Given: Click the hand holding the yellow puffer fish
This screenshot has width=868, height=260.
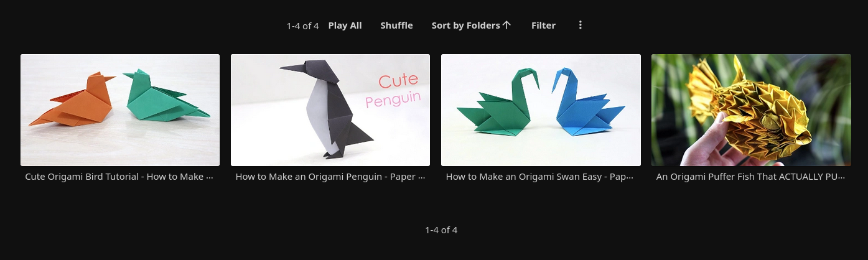Looking at the screenshot, I should click(709, 143).
